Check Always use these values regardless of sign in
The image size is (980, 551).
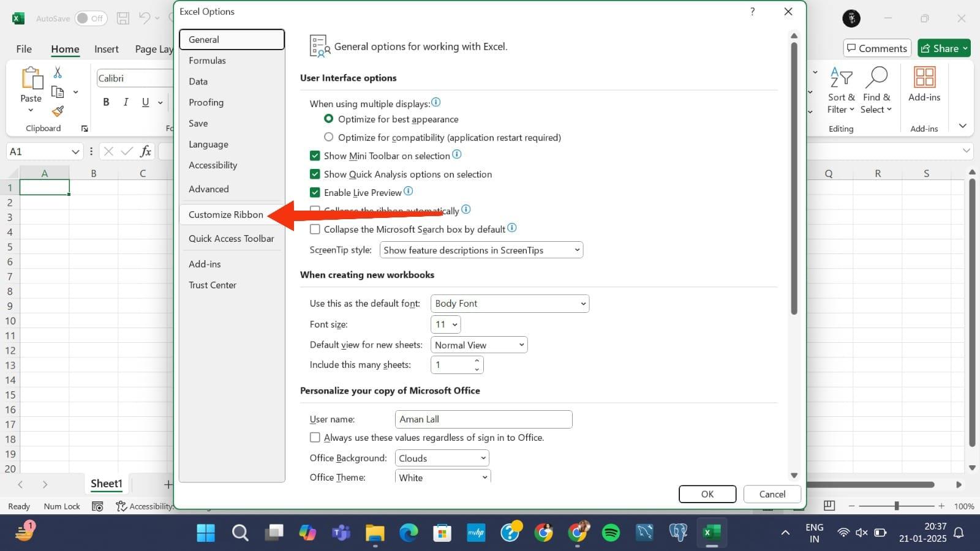pos(315,437)
